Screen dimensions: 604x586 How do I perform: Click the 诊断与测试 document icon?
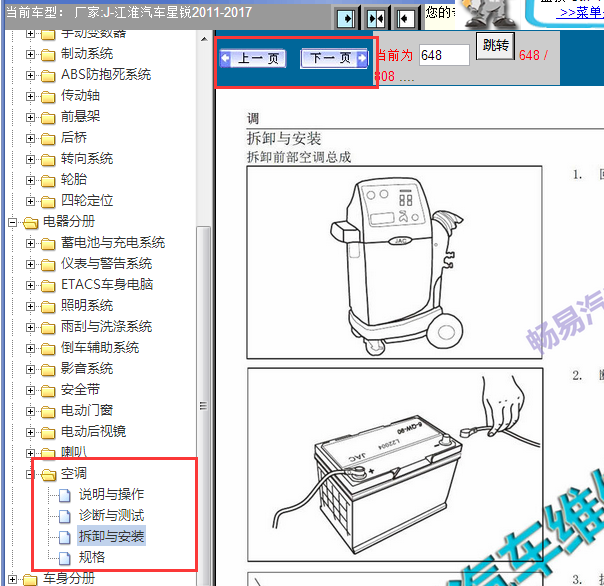(x=65, y=516)
